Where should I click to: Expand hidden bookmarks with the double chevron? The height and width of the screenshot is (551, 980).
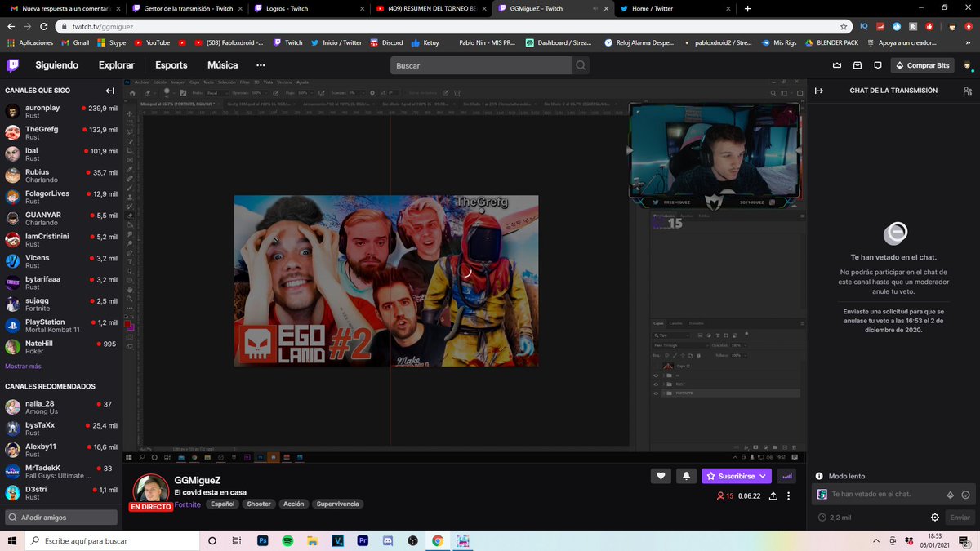(x=969, y=42)
